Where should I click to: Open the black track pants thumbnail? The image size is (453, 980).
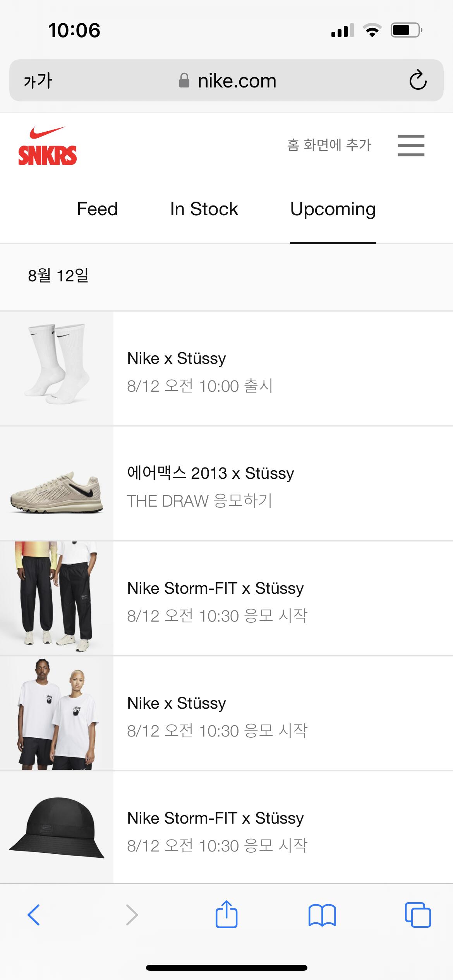click(x=57, y=598)
